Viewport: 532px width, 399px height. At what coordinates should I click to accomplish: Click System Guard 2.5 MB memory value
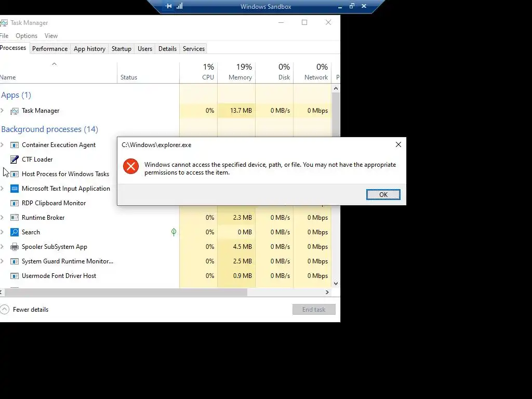click(242, 261)
